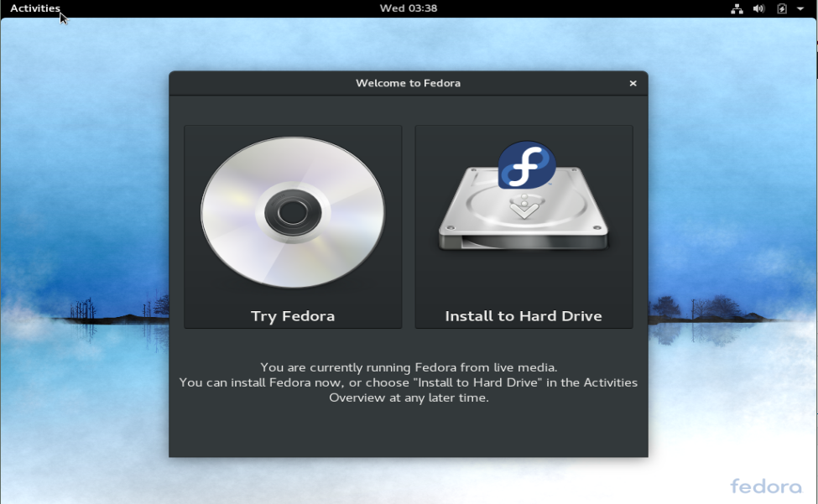Choose the "Install to Hard Drive" label
The width and height of the screenshot is (818, 504).
524,316
